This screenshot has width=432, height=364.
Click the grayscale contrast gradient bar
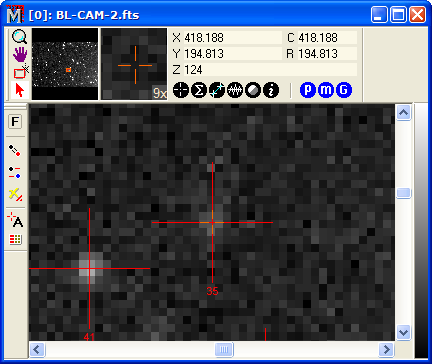421,231
